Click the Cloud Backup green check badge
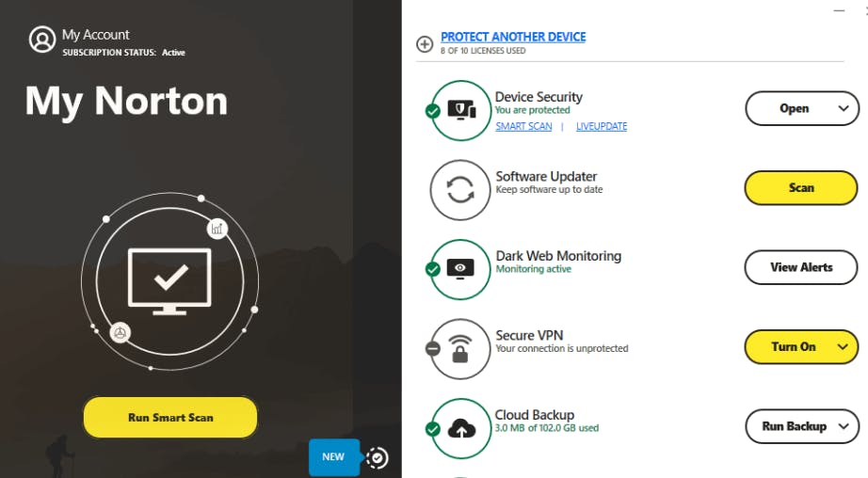Image resolution: width=868 pixels, height=478 pixels. coord(433,429)
